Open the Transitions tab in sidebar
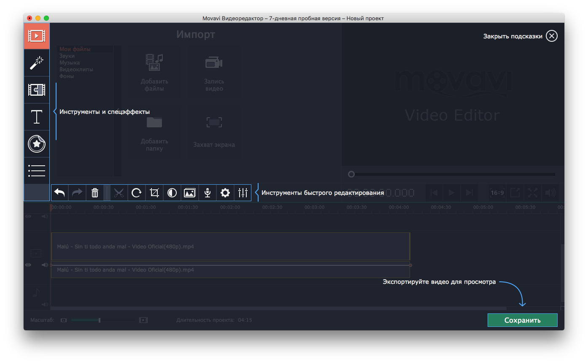The image size is (588, 364). (x=37, y=90)
